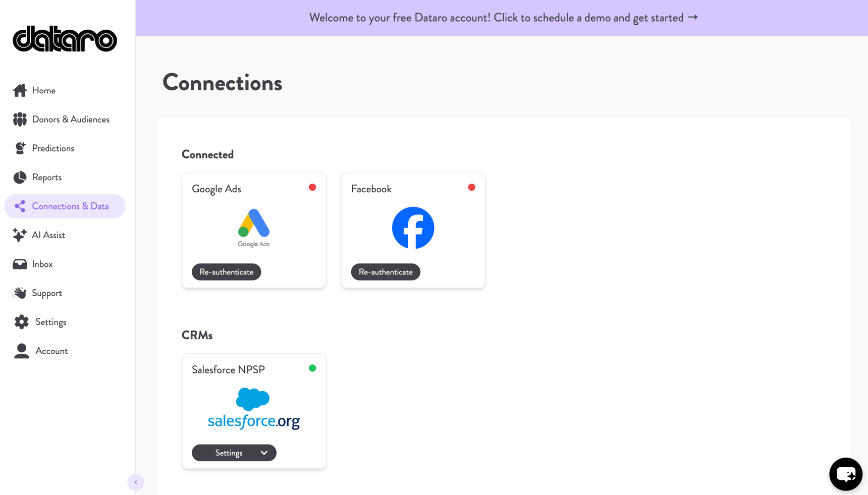The image size is (868, 495).
Task: Re-authenticate the Facebook connection
Action: tap(385, 271)
